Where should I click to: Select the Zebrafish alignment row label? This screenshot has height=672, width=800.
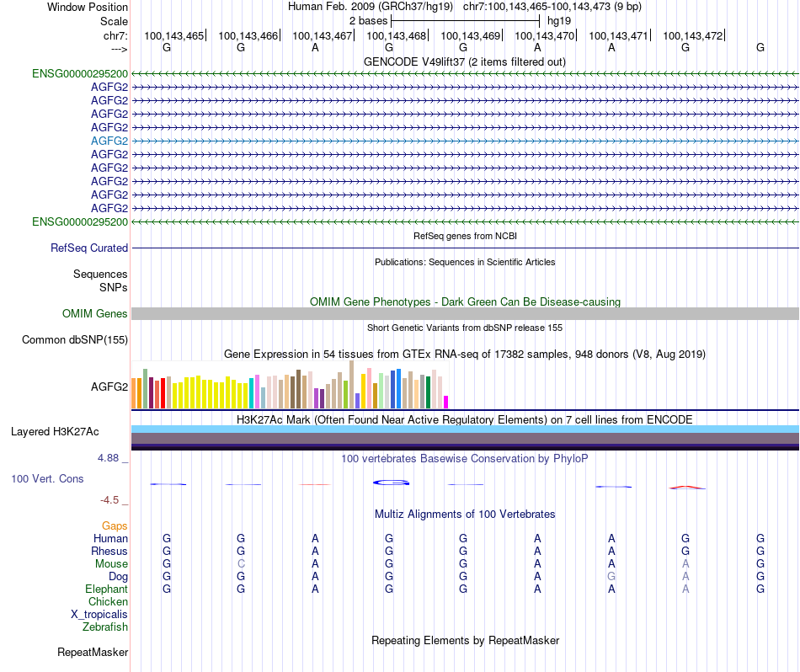[x=105, y=627]
